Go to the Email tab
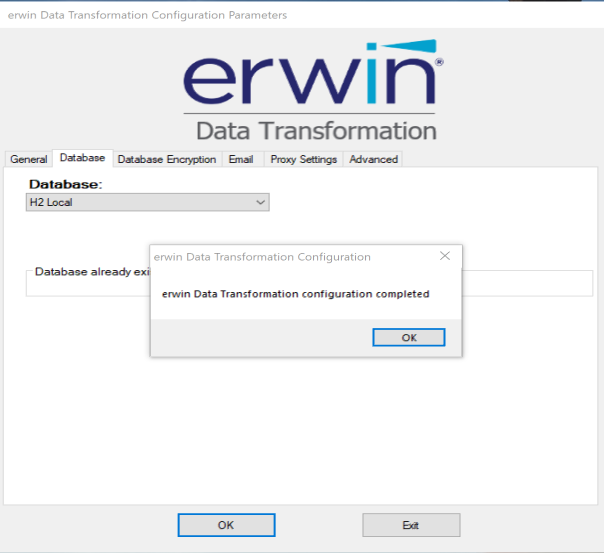604x553 pixels. 241,159
